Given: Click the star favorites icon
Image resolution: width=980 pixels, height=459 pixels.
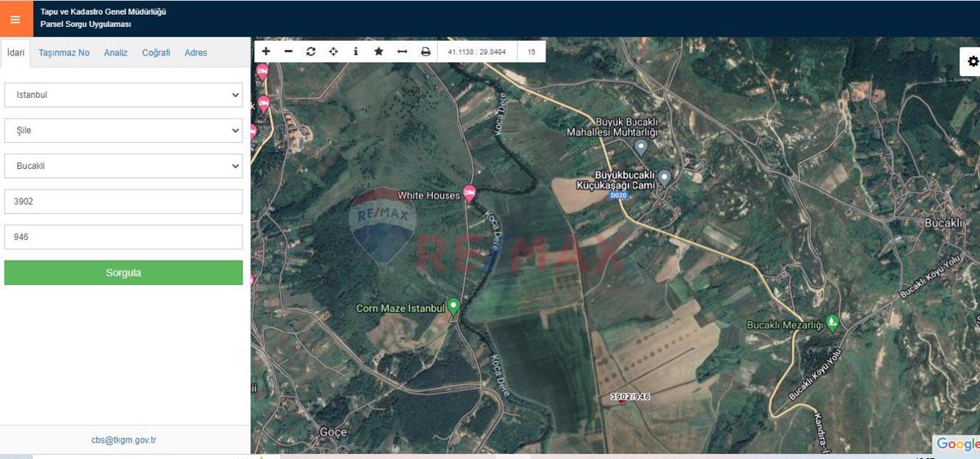Looking at the screenshot, I should point(379,51).
